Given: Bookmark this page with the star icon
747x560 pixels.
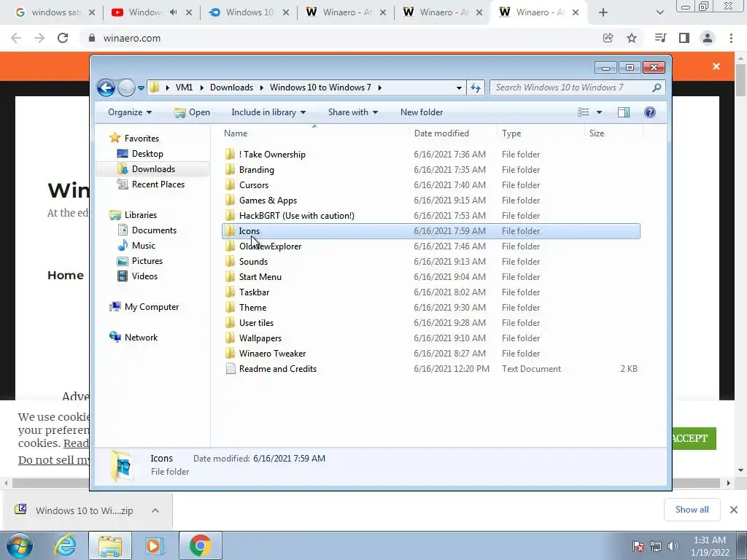Looking at the screenshot, I should [x=632, y=38].
